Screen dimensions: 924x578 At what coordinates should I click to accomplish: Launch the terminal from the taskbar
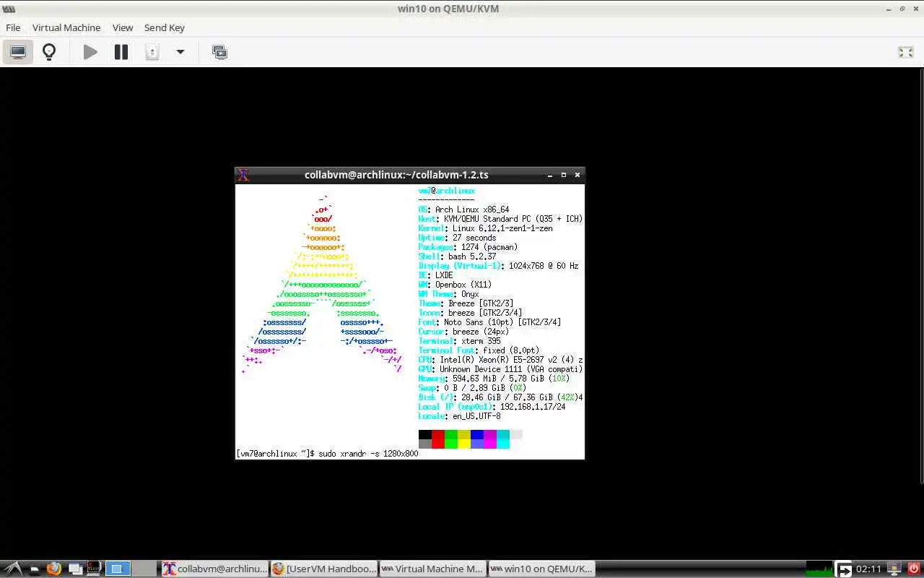click(x=94, y=569)
